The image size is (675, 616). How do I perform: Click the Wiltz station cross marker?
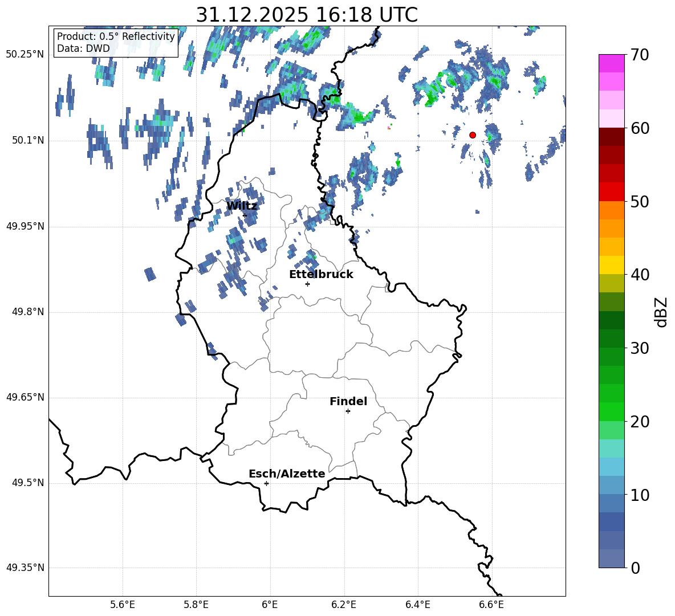click(x=245, y=215)
